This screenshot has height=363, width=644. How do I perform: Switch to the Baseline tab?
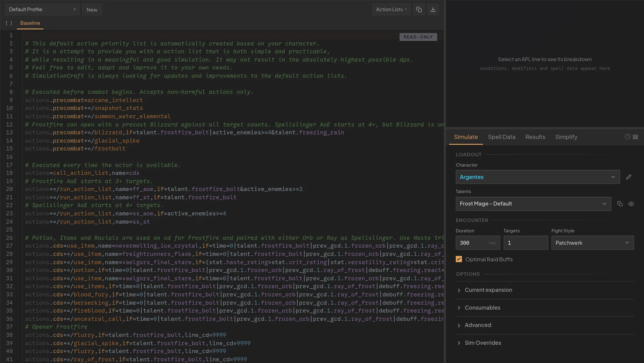tap(30, 23)
